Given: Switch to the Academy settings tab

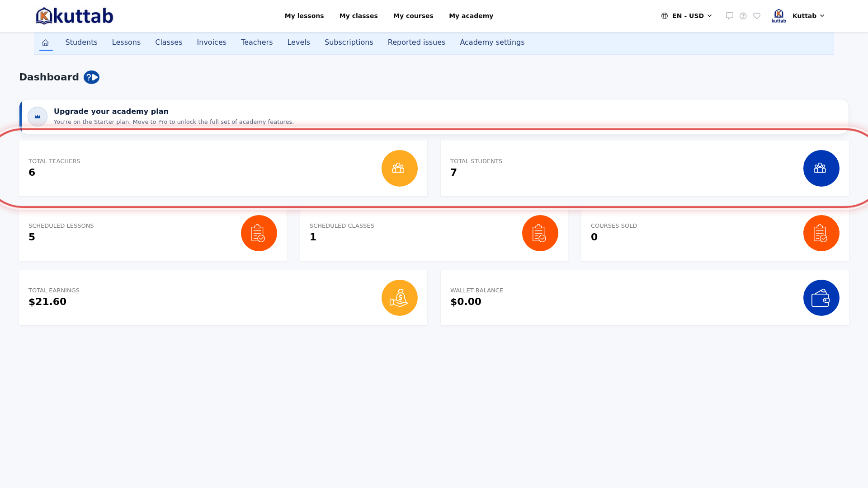Looking at the screenshot, I should [x=492, y=42].
